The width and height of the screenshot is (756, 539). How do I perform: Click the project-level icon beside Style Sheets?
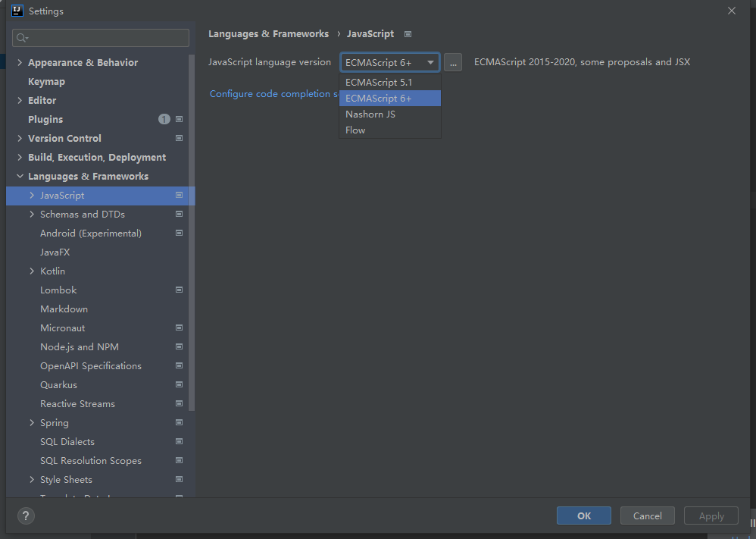[x=179, y=480]
